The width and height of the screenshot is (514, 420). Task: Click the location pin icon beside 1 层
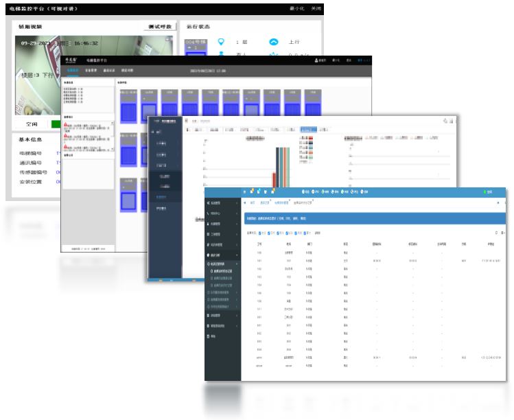tap(221, 42)
